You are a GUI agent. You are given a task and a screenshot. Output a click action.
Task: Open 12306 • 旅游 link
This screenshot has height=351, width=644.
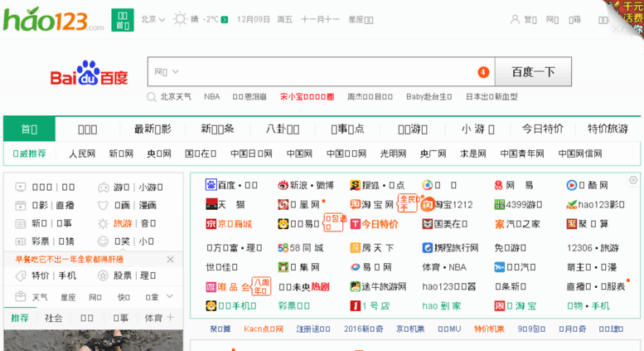point(593,248)
